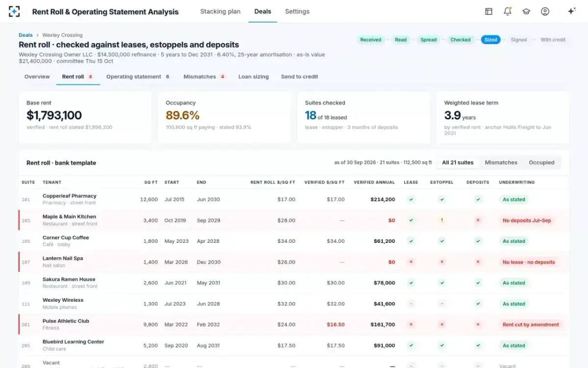Sort by Tenant column header
Image resolution: width=588 pixels, height=368 pixels.
pyautogui.click(x=52, y=183)
